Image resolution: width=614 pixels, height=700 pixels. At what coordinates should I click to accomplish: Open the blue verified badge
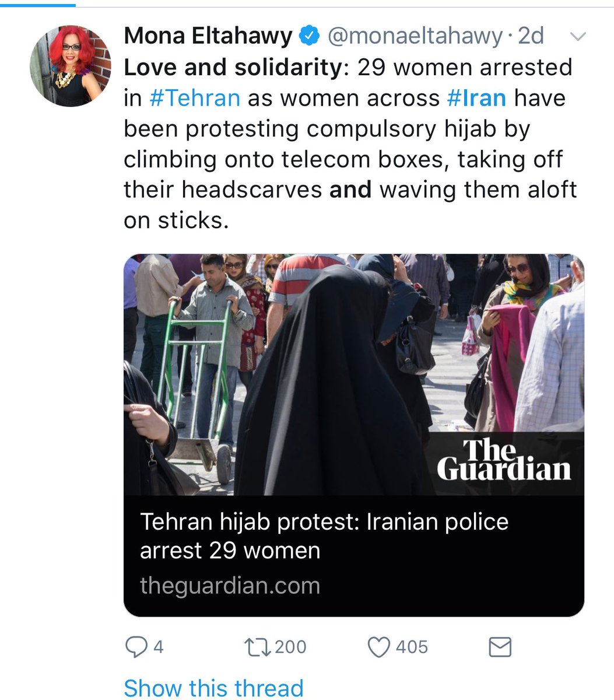(310, 37)
